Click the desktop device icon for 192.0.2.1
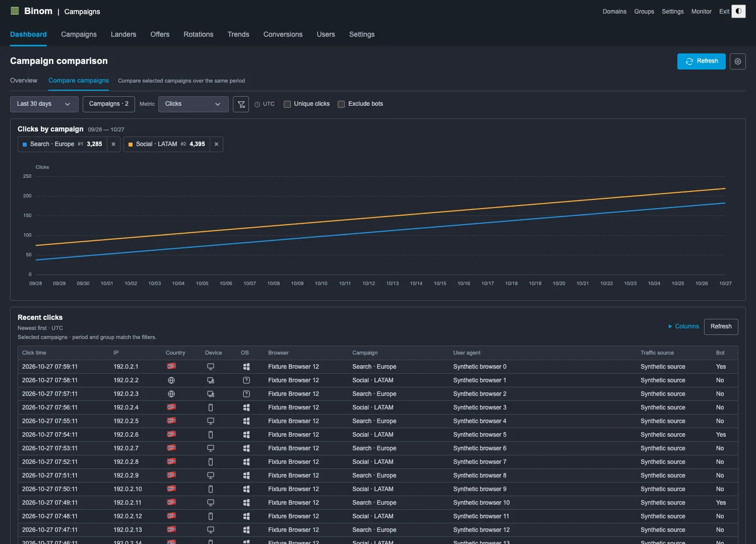This screenshot has height=544, width=756. click(211, 367)
